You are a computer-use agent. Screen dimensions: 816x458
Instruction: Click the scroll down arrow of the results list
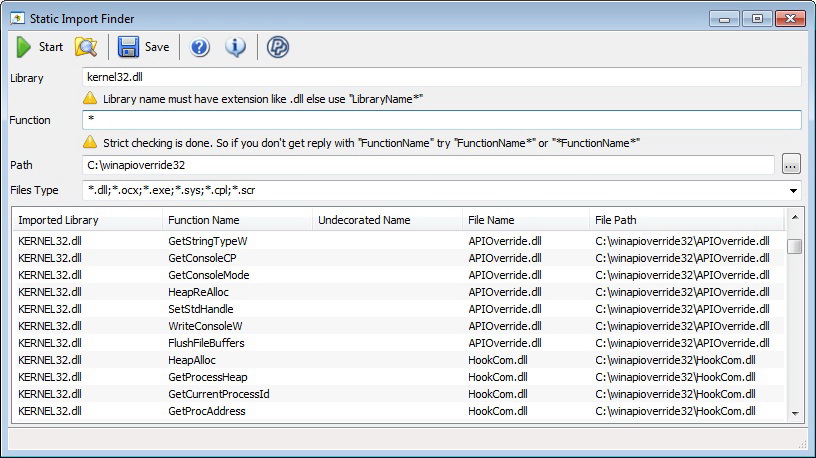pyautogui.click(x=795, y=412)
